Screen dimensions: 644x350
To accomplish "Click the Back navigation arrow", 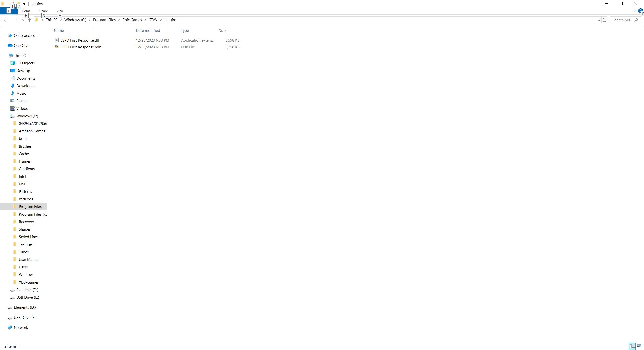I will pyautogui.click(x=6, y=20).
